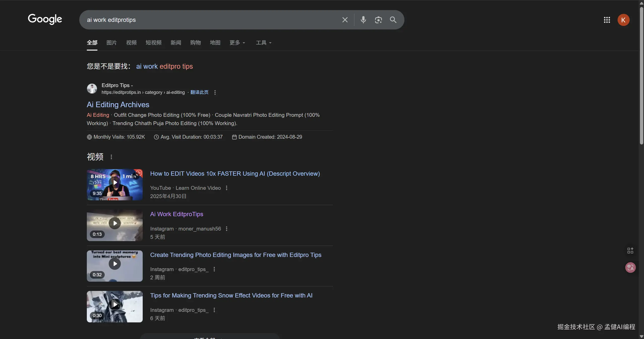Viewport: 644px width, 339px height.
Task: Switch to the 图片 tab
Action: click(x=111, y=43)
